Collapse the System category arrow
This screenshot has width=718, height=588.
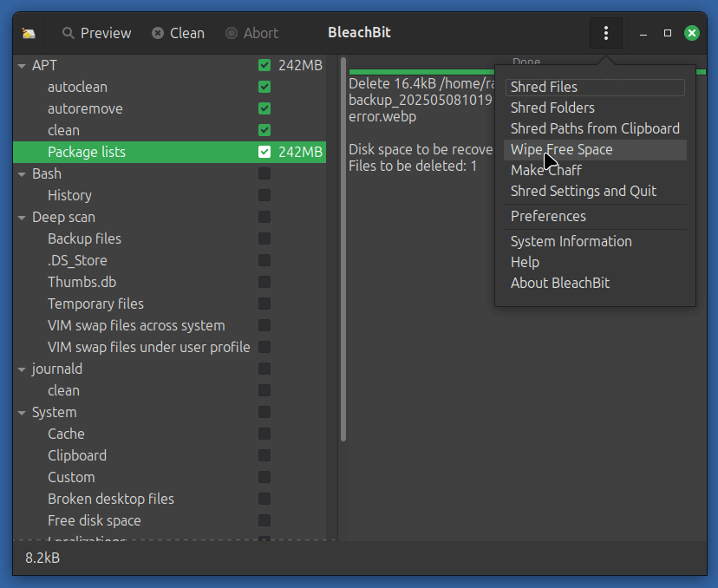tap(23, 413)
